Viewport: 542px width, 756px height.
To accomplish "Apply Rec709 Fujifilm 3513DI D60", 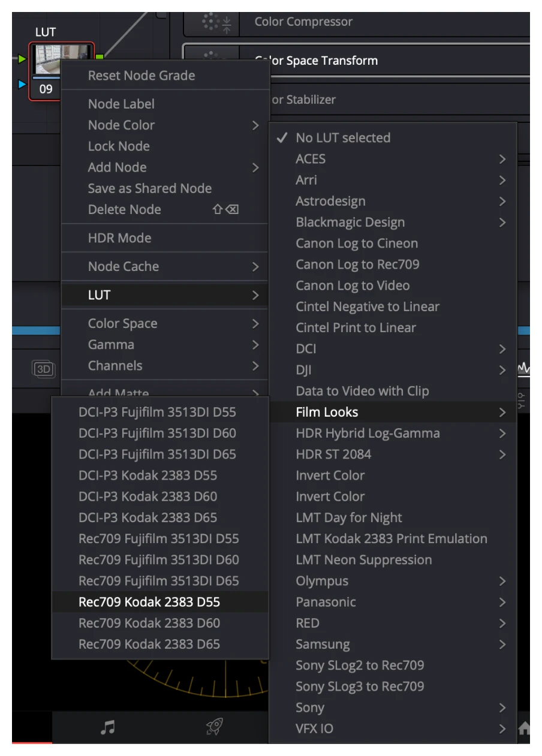I will pos(160,560).
